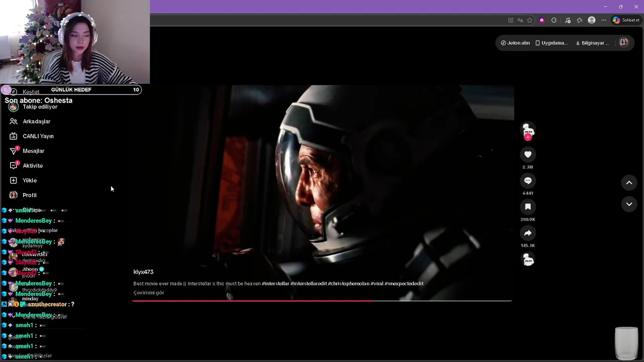The height and width of the screenshot is (362, 644).
Task: Click the #christophernolan hashtag
Action: click(x=349, y=284)
